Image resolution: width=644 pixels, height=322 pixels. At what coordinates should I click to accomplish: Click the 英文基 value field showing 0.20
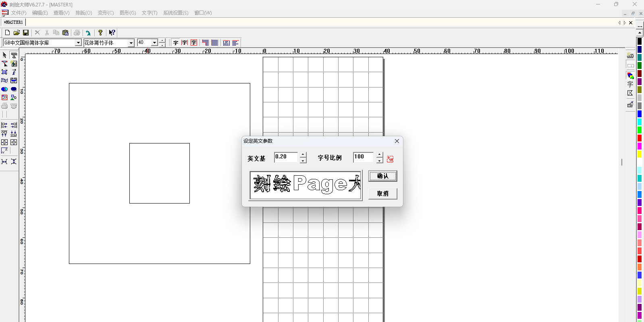pyautogui.click(x=285, y=157)
